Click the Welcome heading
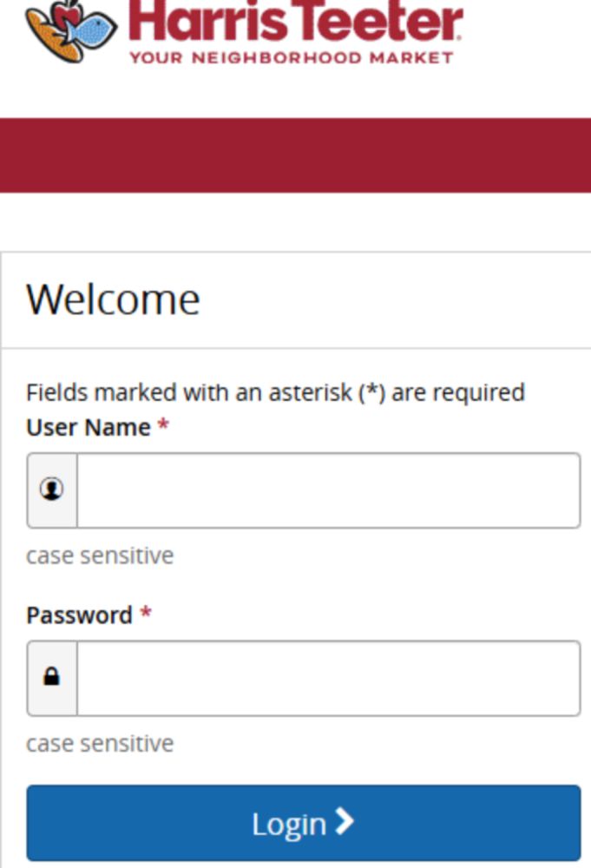 pyautogui.click(x=113, y=299)
